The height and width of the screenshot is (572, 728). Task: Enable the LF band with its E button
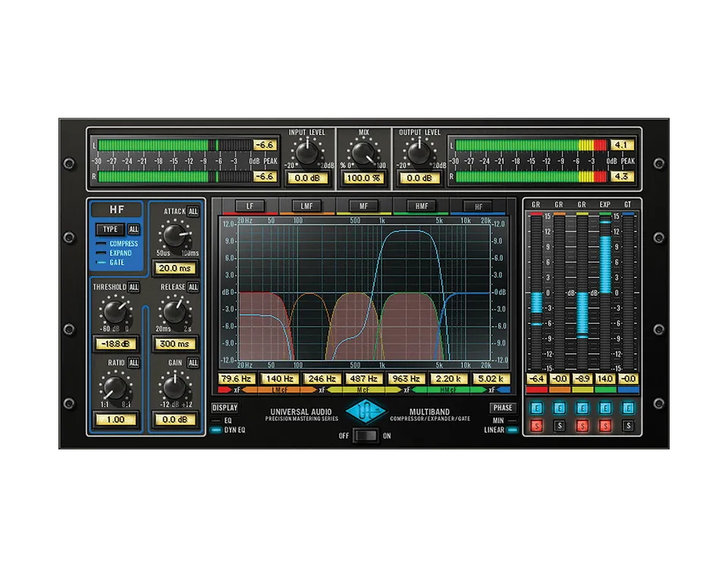coord(536,408)
